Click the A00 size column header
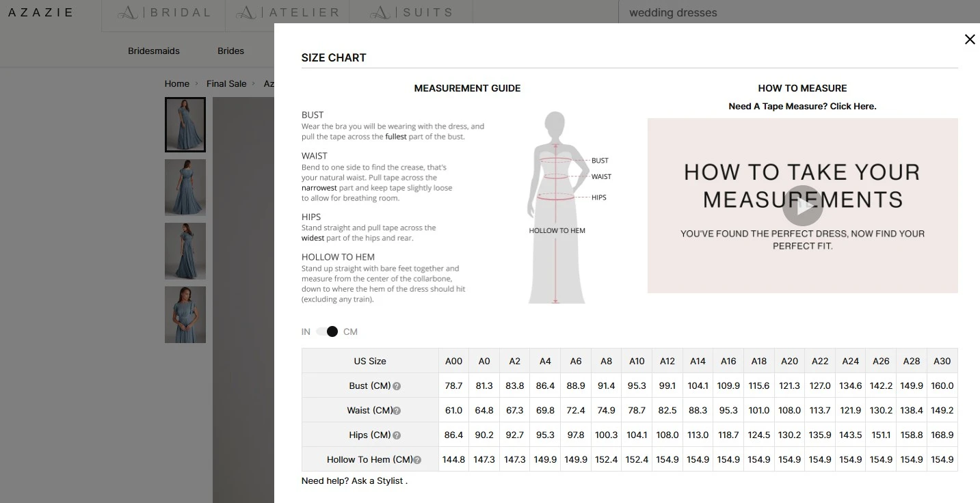The image size is (980, 503). tap(453, 361)
